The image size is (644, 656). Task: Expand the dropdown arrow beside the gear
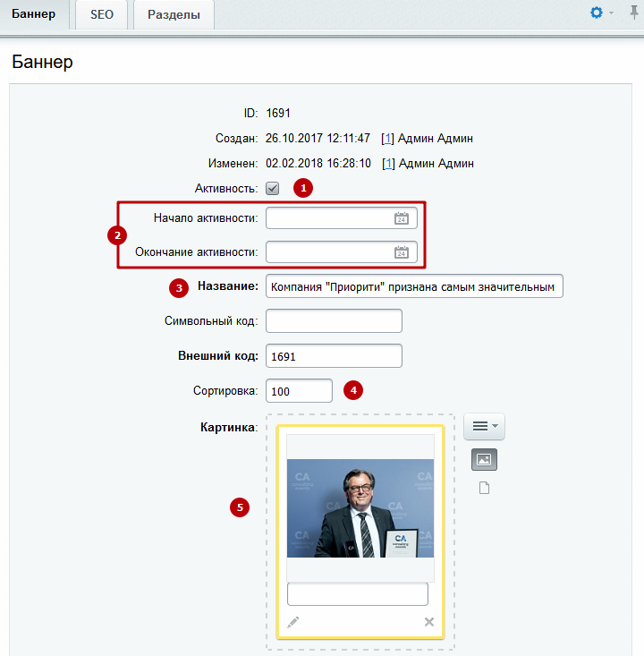[612, 13]
